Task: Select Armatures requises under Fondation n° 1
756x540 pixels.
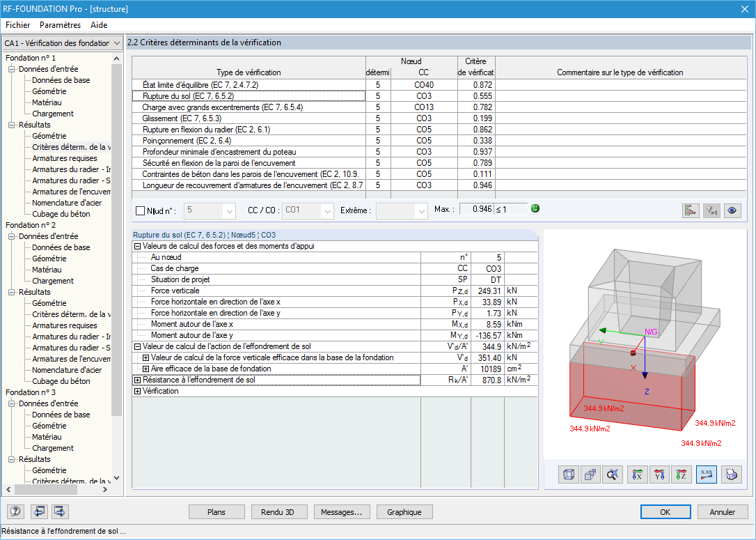Action: 65,158
